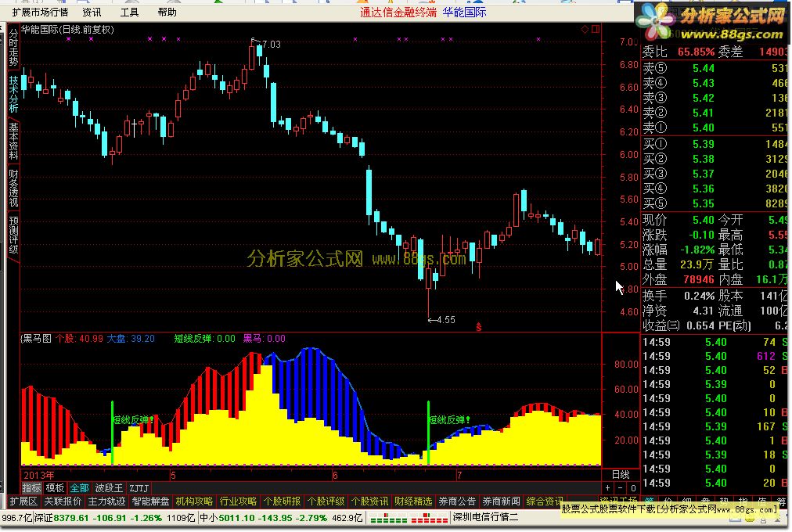The image size is (792, 532).
Task: Click the plus zoom button
Action: [x=607, y=488]
